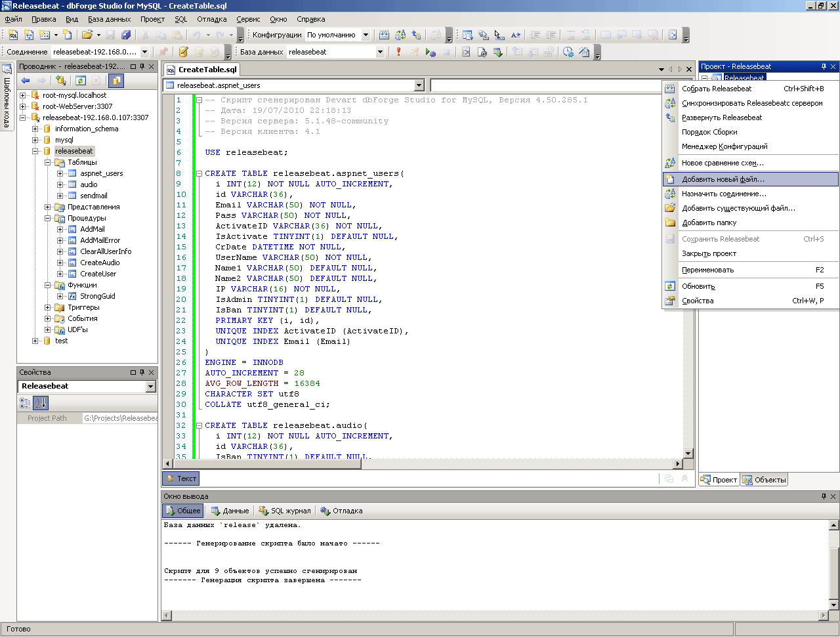Open the Соединение connection dropdown
This screenshot has height=638, width=840.
click(144, 52)
